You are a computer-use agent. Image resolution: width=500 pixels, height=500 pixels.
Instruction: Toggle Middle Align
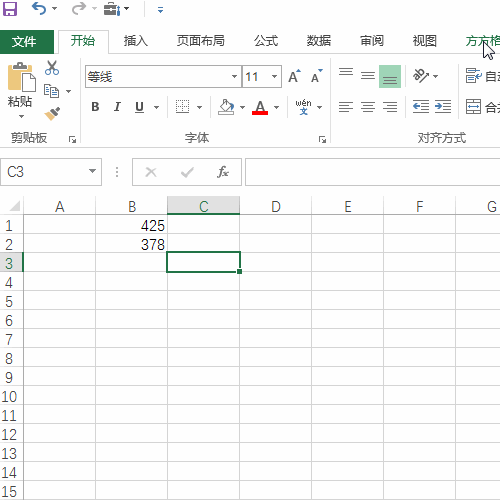368,76
